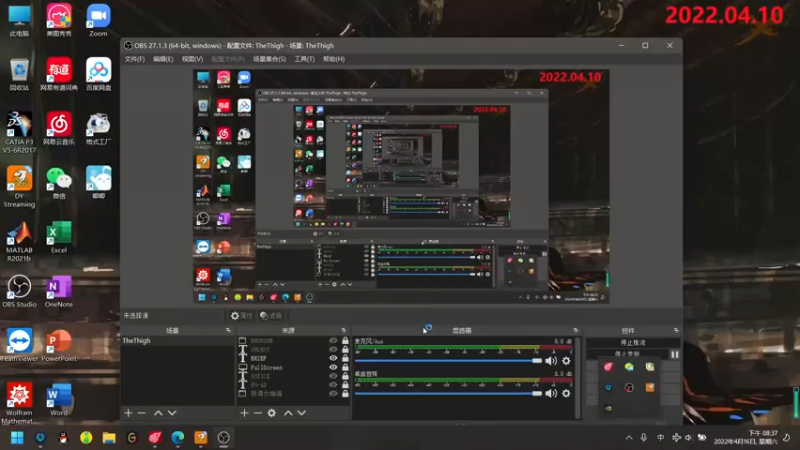This screenshot has height=450, width=800.
Task: Open the 帮助(H) menu in OBS
Action: click(334, 59)
